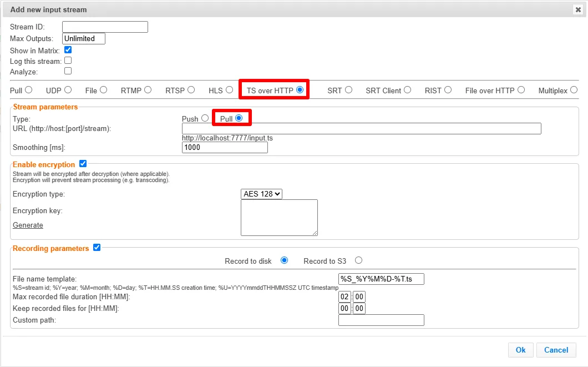Screen dimensions: 588x367
Task: Disable the Enable encryption checkbox
Action: click(83, 164)
